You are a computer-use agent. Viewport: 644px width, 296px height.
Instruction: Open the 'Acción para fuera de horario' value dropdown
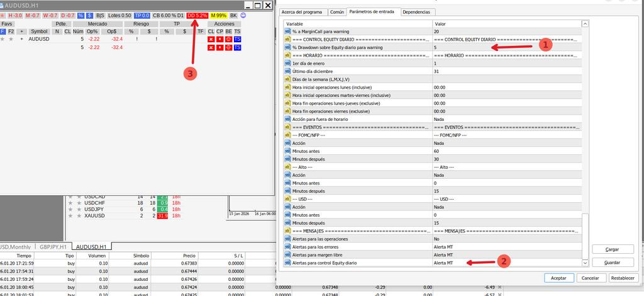pyautogui.click(x=506, y=119)
